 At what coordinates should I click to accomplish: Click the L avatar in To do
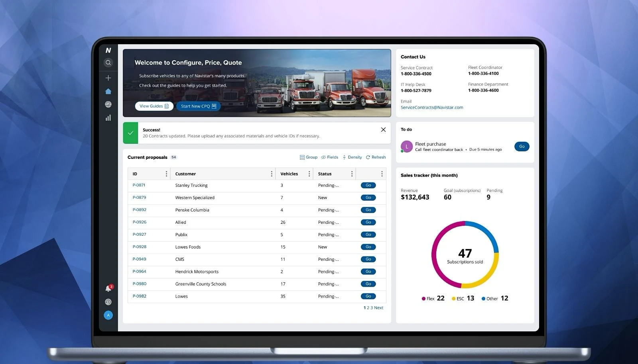(407, 147)
